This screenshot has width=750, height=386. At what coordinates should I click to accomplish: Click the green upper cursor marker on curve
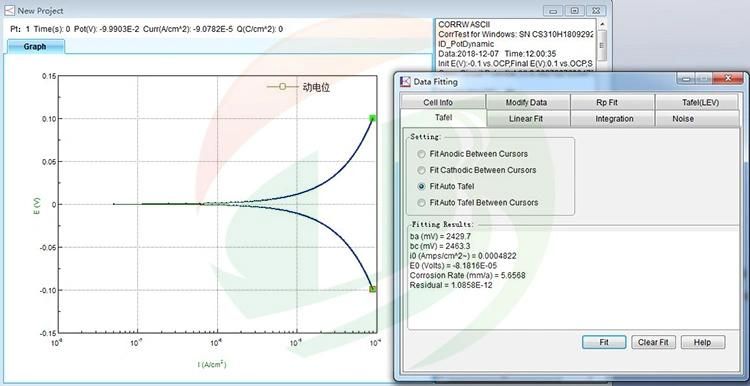373,119
